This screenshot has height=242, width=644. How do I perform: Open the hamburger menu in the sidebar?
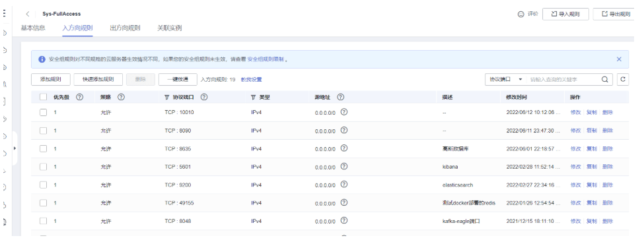4,14
